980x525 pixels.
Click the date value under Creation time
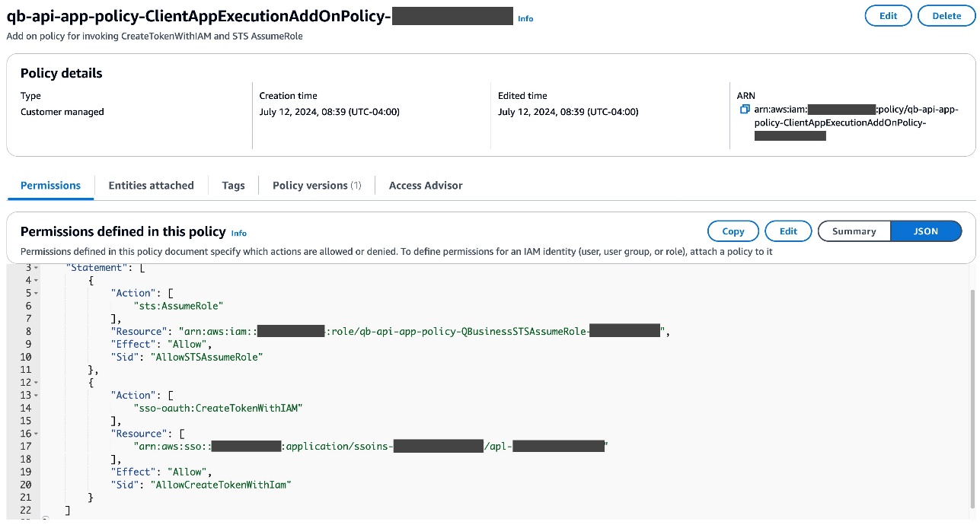tap(330, 112)
